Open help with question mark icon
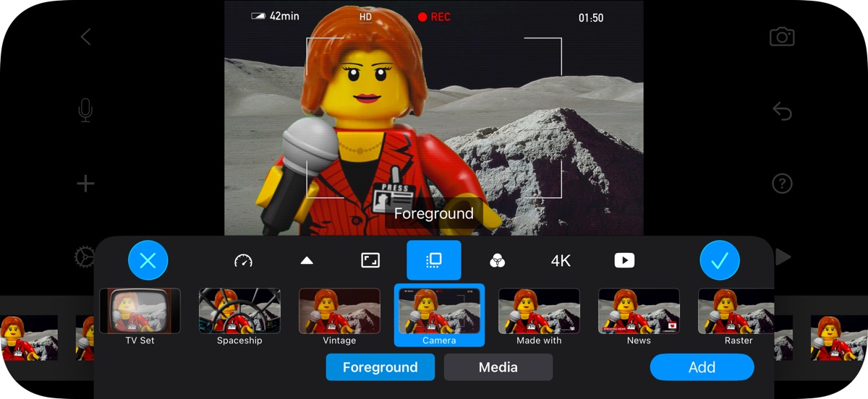The image size is (868, 399). coord(781,184)
